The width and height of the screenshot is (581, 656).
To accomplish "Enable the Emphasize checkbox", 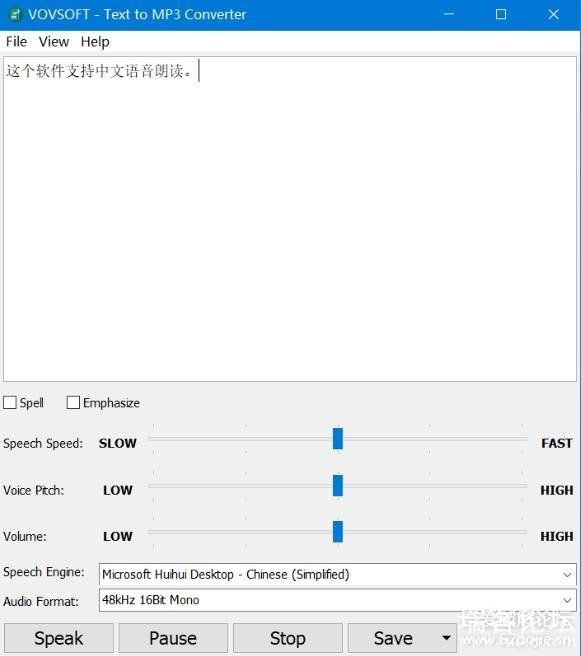I will point(73,402).
